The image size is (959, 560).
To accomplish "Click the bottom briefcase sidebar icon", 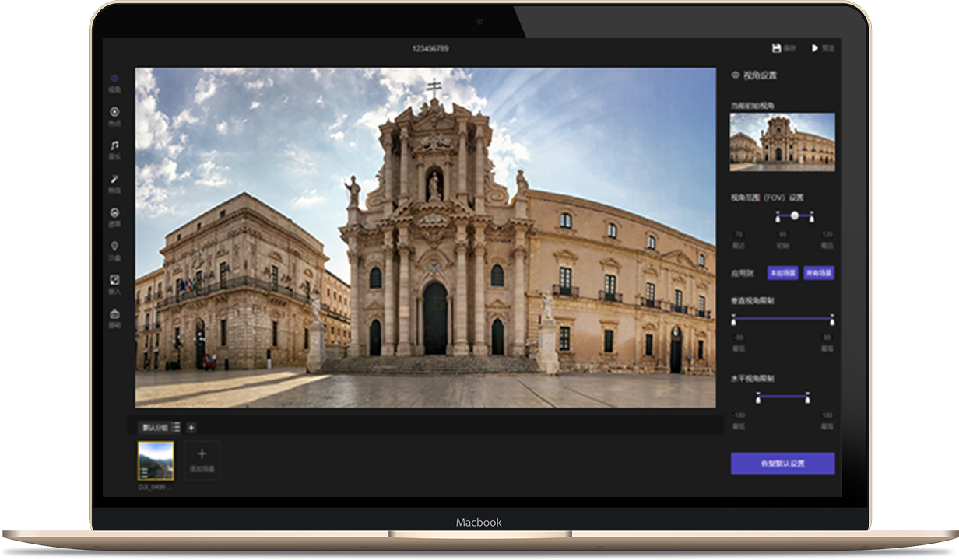I will click(114, 314).
